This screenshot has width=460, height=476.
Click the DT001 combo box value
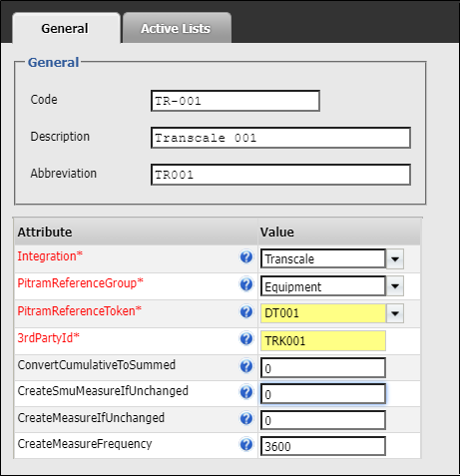click(x=323, y=313)
